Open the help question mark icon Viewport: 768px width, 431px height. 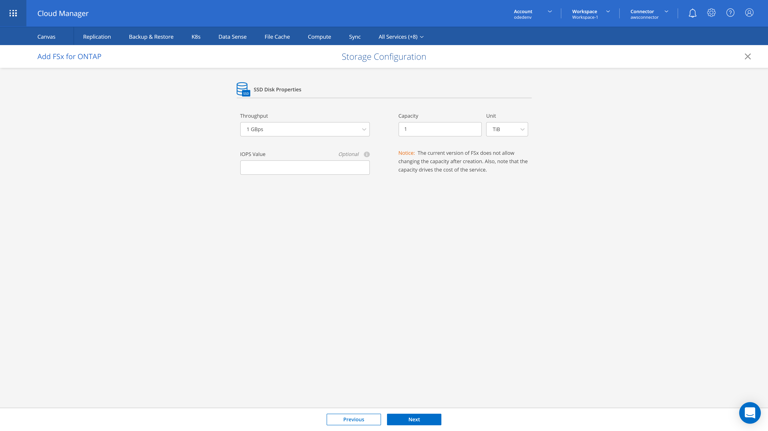(x=730, y=13)
